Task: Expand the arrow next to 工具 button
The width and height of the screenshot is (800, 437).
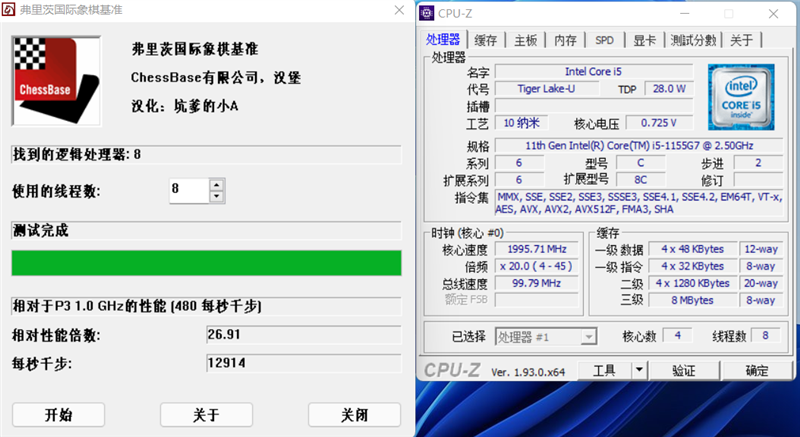Action: (639, 370)
